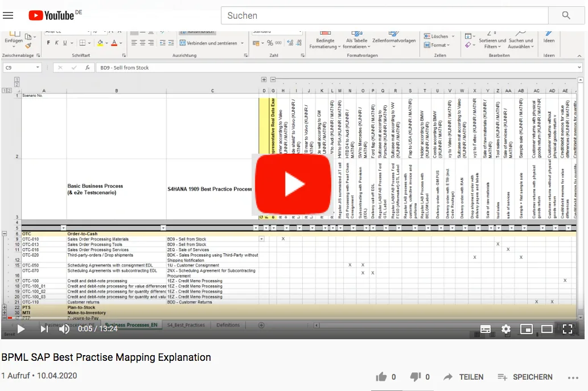Open Sortieren und Filtern menu

pyautogui.click(x=492, y=40)
